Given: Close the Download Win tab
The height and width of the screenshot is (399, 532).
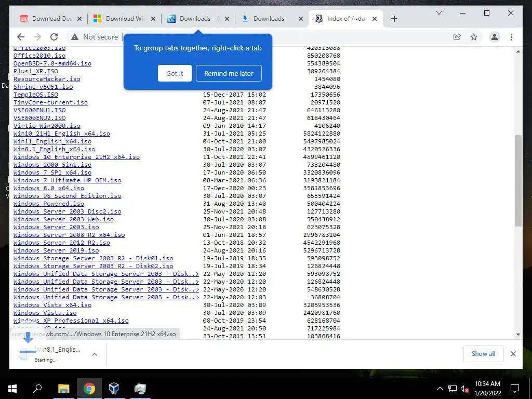Looking at the screenshot, I should [153, 19].
